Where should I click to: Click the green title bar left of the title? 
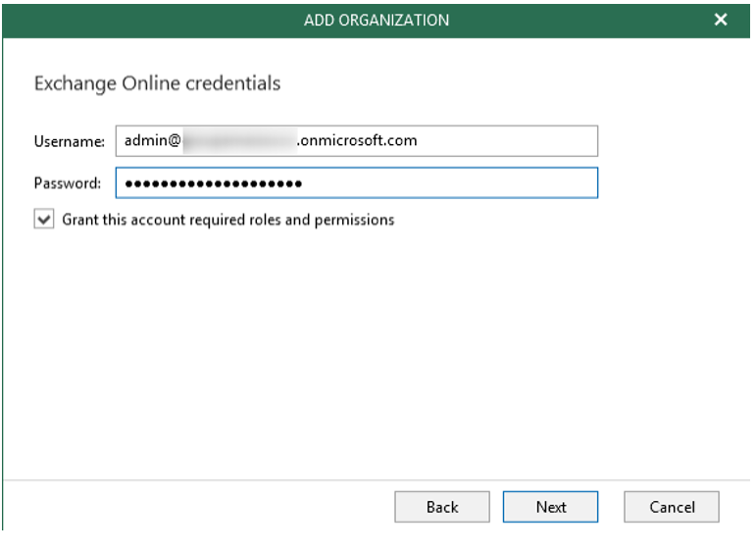147,20
